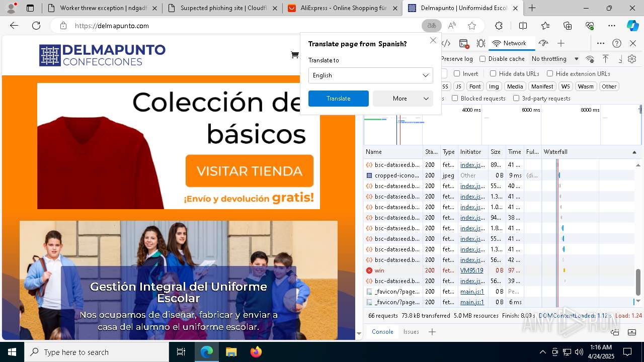Open Read aloud from the address bar
The image size is (644, 362).
click(x=452, y=26)
